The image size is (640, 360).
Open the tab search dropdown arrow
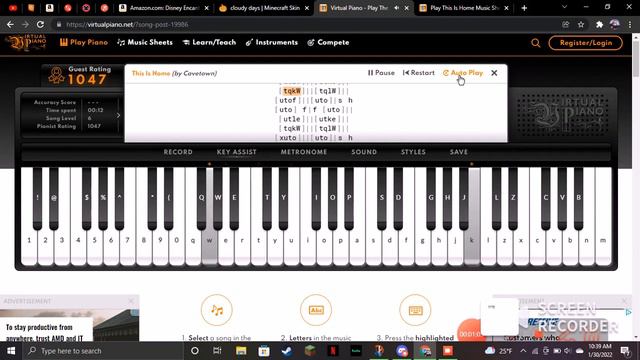pos(564,7)
